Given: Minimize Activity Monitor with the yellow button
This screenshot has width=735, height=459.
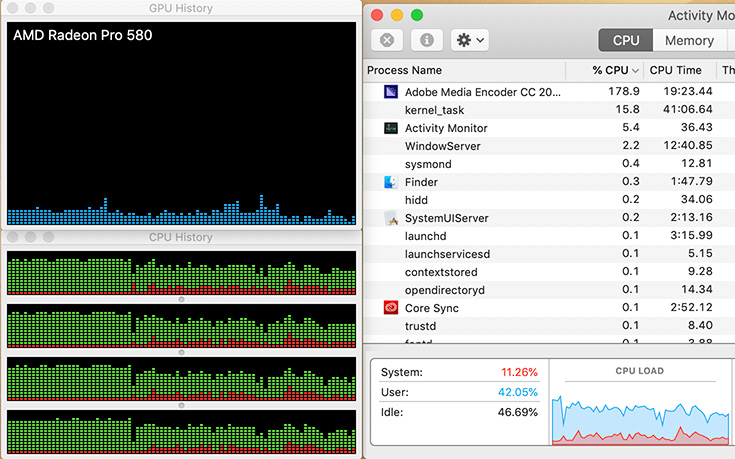Looking at the screenshot, I should (x=397, y=15).
